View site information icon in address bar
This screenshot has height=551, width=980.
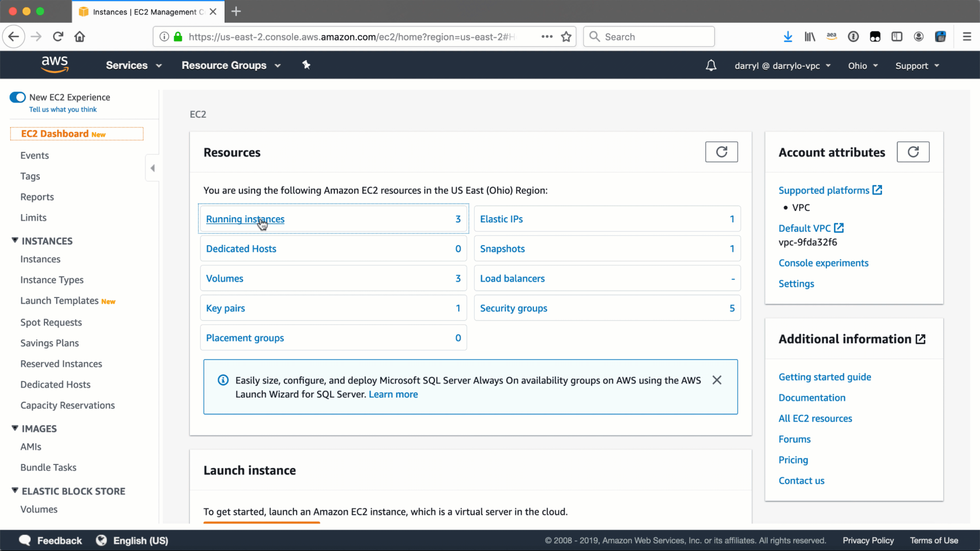(164, 37)
